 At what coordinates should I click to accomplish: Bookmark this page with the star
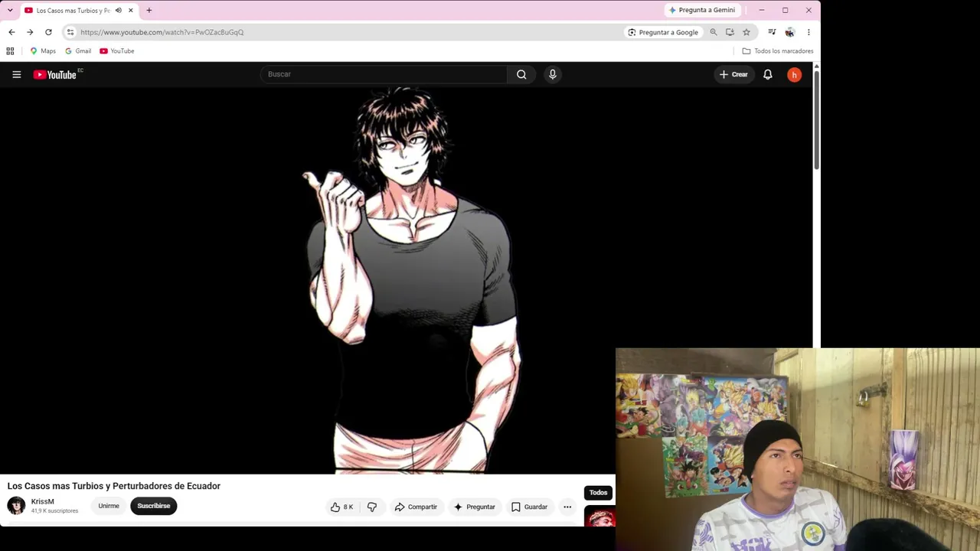coord(746,32)
